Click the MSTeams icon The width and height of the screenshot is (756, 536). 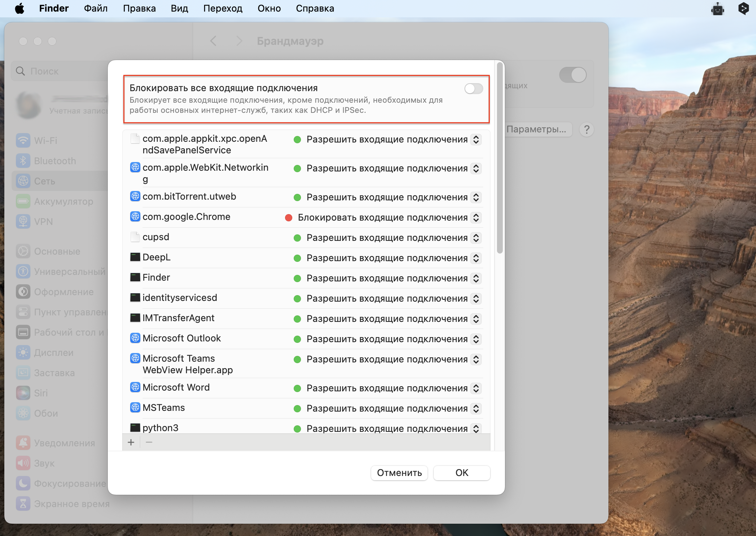[135, 408]
